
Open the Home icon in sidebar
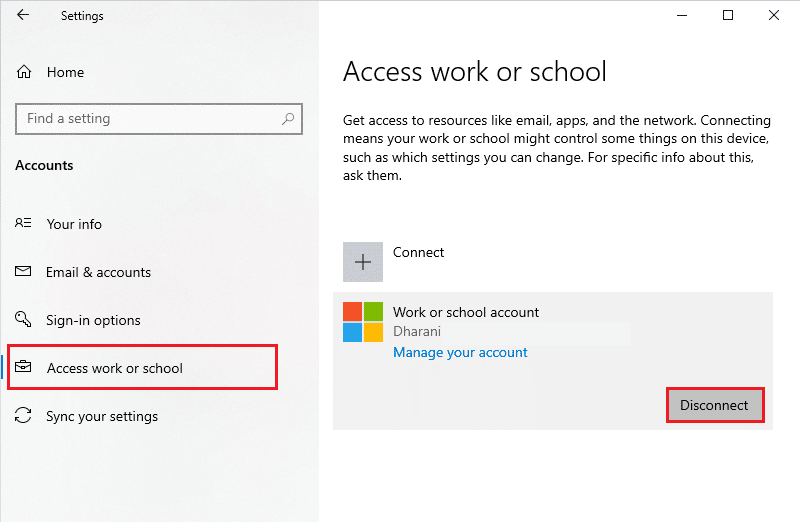24,72
